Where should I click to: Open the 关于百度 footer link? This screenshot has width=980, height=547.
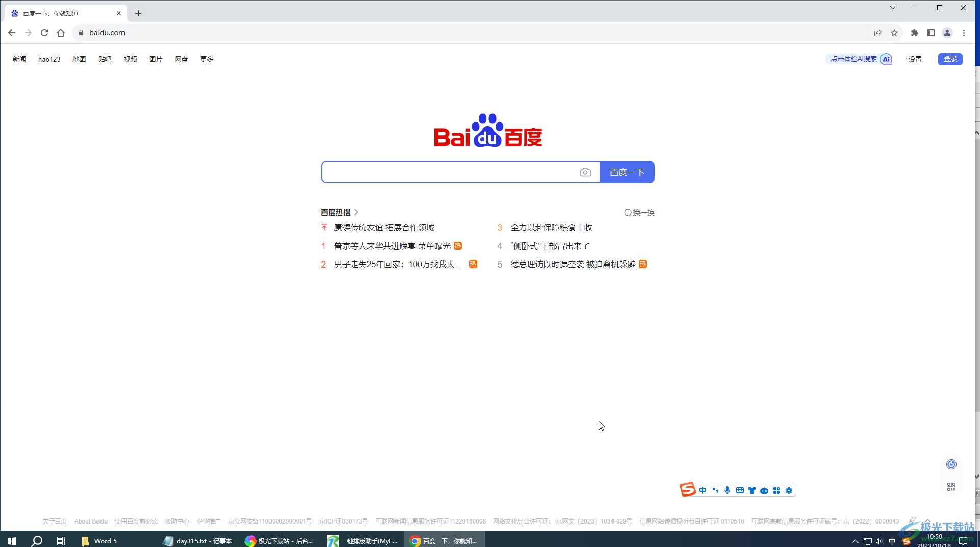(55, 521)
